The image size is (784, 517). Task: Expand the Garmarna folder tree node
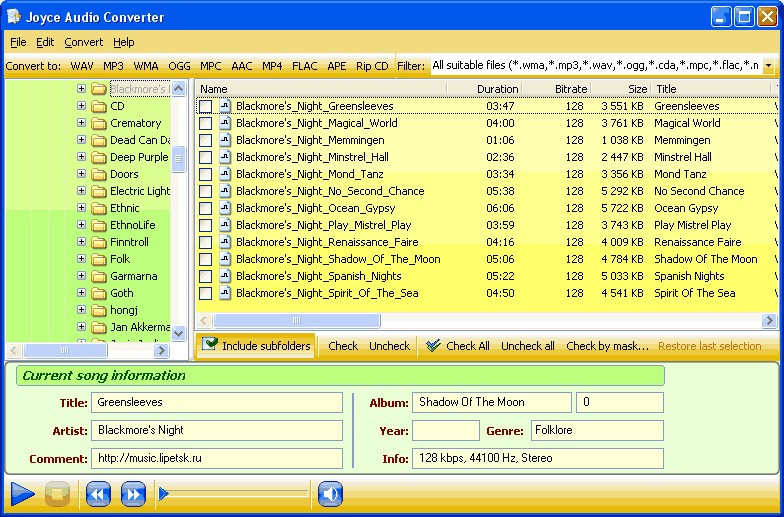[x=81, y=276]
